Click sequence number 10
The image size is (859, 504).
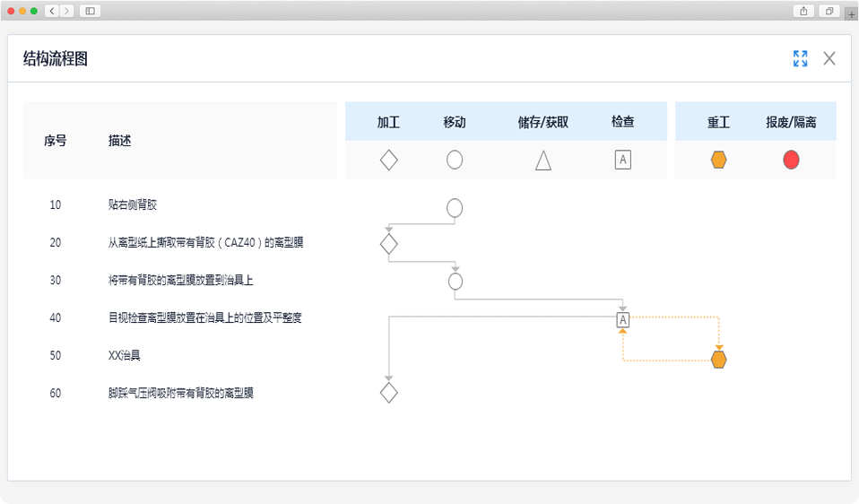pos(56,204)
